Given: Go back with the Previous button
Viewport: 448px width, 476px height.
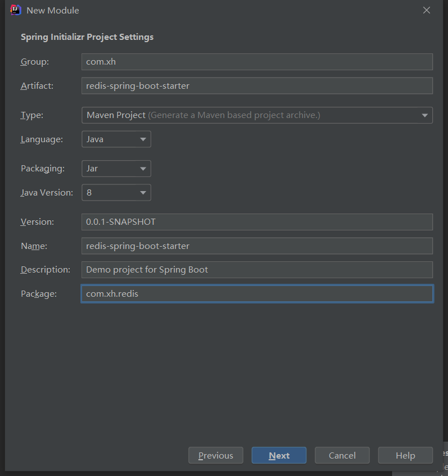Looking at the screenshot, I should pos(216,455).
